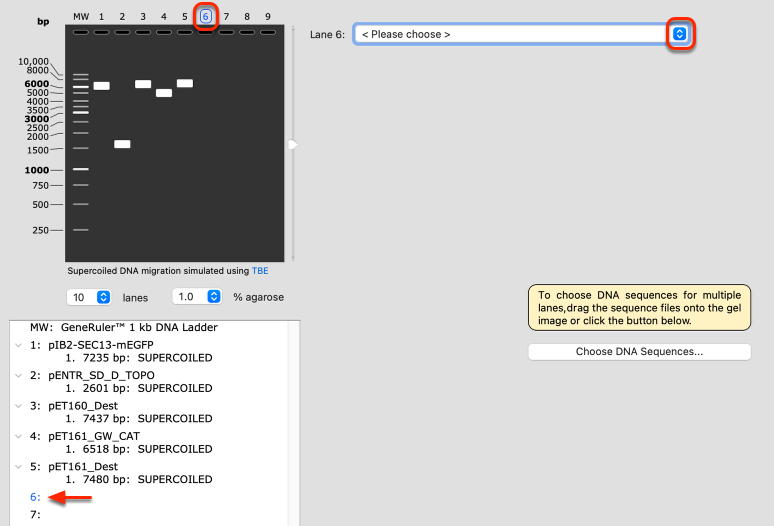774x526 pixels.
Task: Click the 1000 bp ladder band
Action: click(x=81, y=169)
